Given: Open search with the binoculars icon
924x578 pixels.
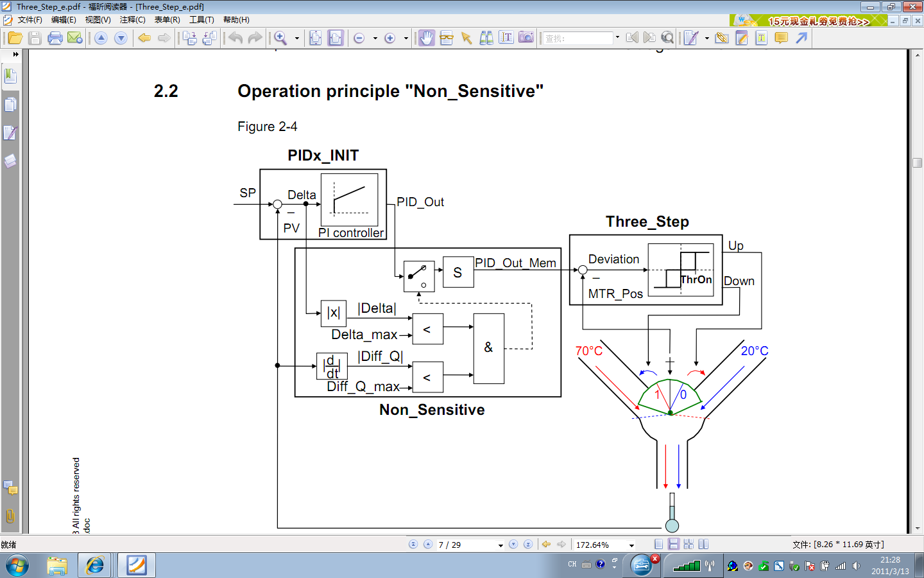Looking at the screenshot, I should click(x=486, y=38).
